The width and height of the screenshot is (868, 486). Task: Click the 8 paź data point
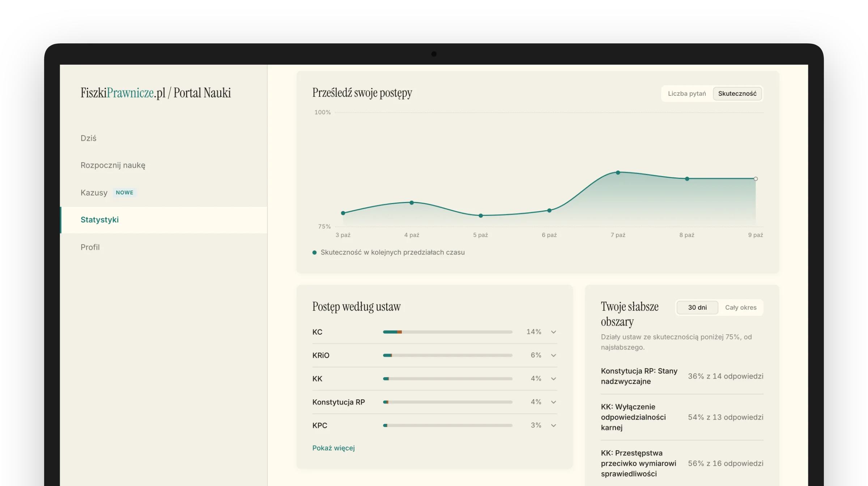click(687, 179)
